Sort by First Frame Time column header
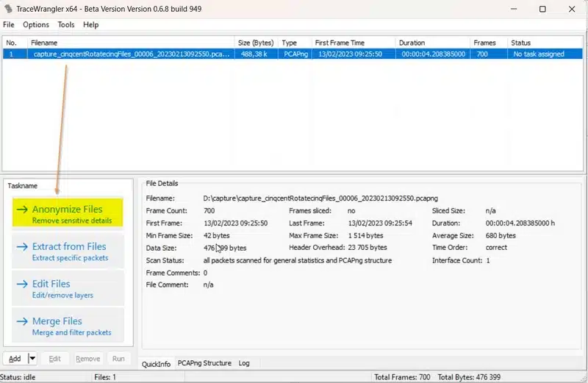Viewport: 588px width, 383px height. click(354, 43)
